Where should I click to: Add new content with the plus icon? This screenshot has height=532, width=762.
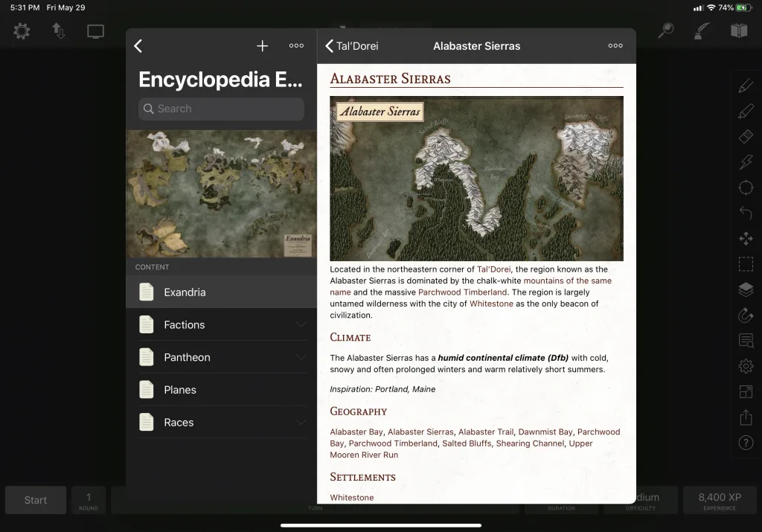point(263,46)
